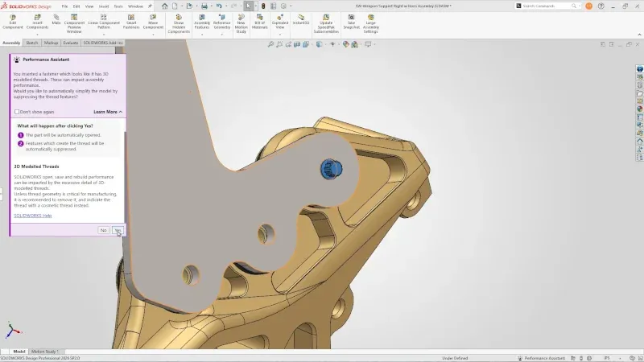
Task: Insert a Bill of Materials
Action: click(259, 22)
